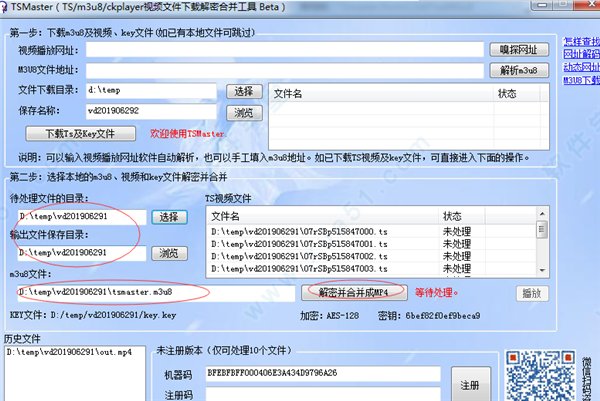Start download with 下载Ts及Key文件 button
600x401 pixels.
[x=80, y=133]
